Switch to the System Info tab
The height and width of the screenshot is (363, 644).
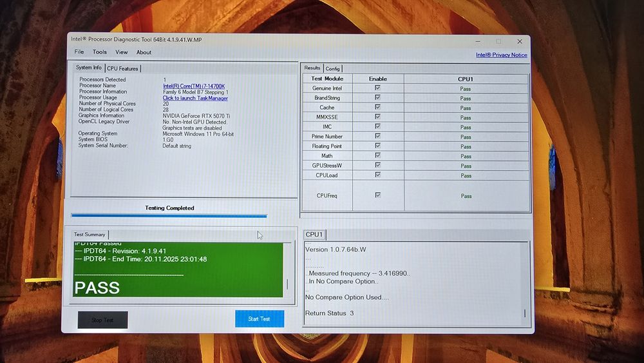tap(89, 68)
